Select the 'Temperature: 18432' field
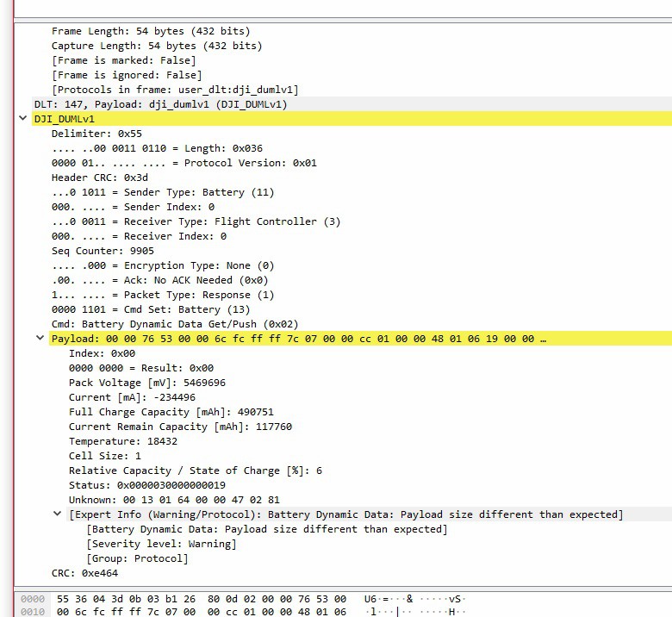Viewport: 672px width, 617px height. click(123, 440)
